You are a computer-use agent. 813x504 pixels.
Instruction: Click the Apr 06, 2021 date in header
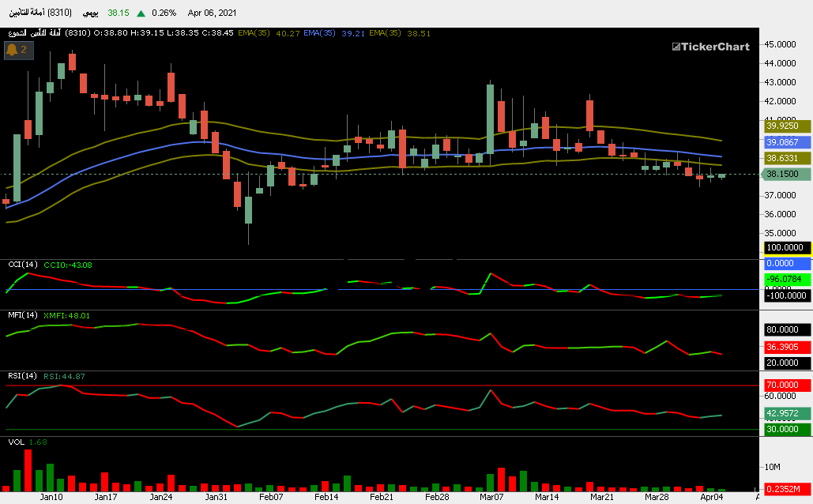212,13
